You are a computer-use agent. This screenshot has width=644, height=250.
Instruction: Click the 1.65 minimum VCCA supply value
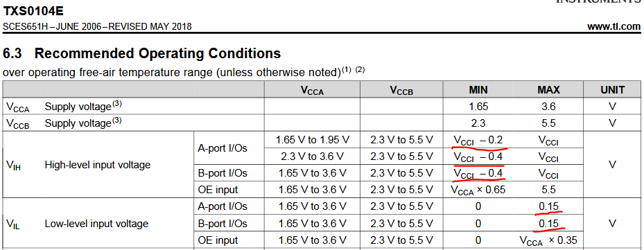click(x=478, y=107)
